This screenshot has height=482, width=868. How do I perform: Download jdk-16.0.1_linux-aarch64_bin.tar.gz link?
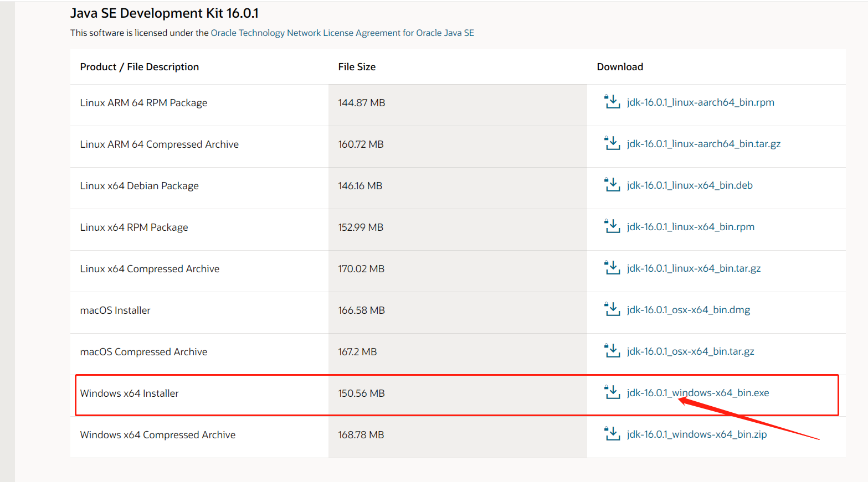pyautogui.click(x=704, y=144)
